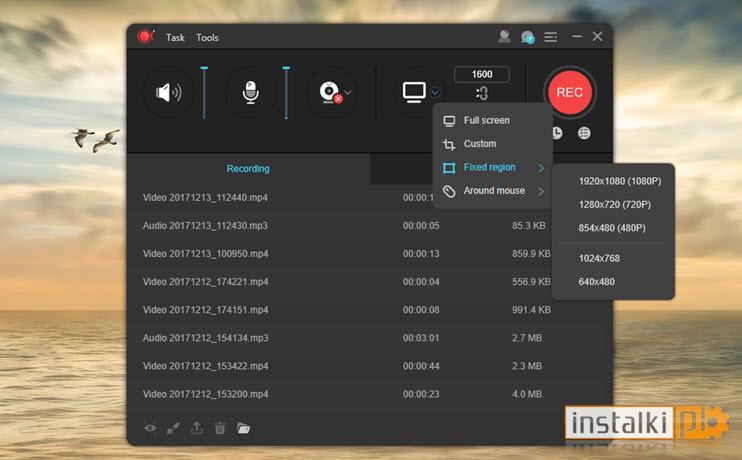Choose 1280x720 (720P) fixed region
Image resolution: width=742 pixels, height=460 pixels.
pyautogui.click(x=614, y=204)
